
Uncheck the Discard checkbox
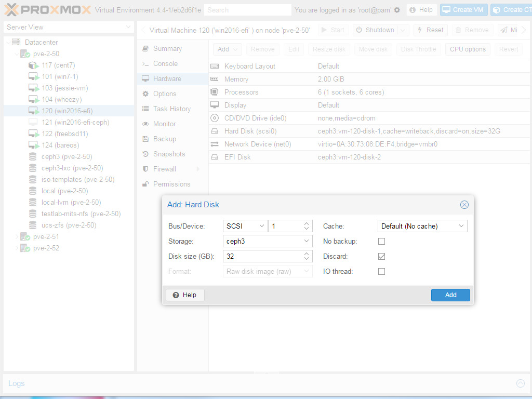point(381,256)
